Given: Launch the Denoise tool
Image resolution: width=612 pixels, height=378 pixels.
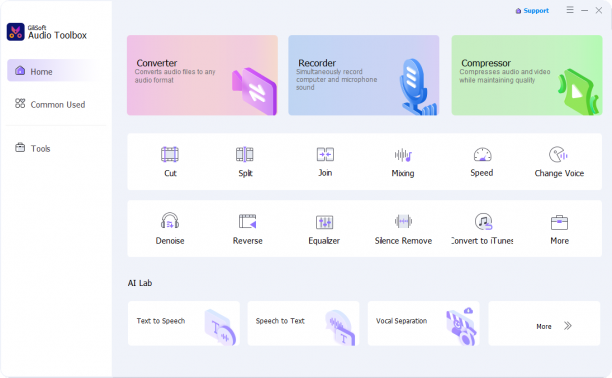Looking at the screenshot, I should pos(170,229).
